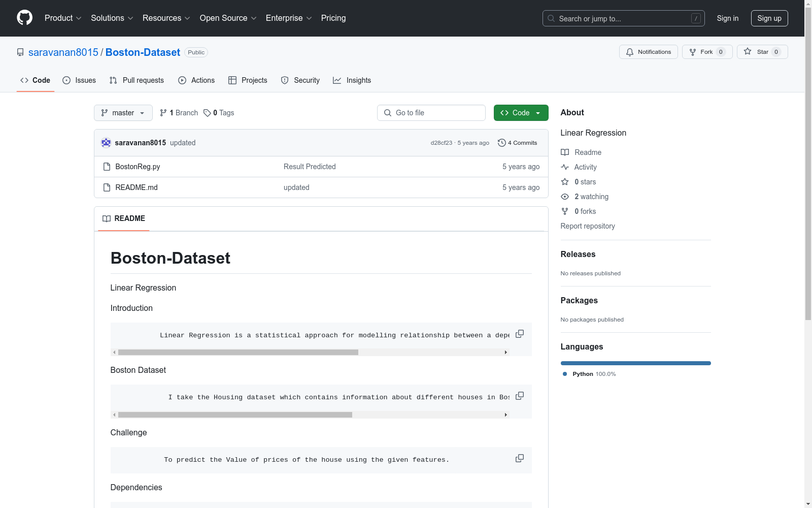The image size is (812, 508).
Task: View the Security tab
Action: tap(300, 80)
